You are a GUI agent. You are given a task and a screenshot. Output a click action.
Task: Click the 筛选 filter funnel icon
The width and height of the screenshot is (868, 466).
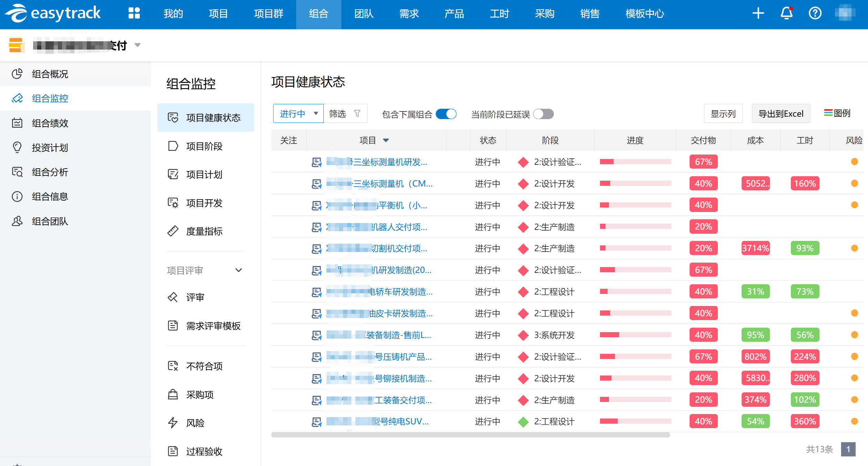pyautogui.click(x=357, y=114)
